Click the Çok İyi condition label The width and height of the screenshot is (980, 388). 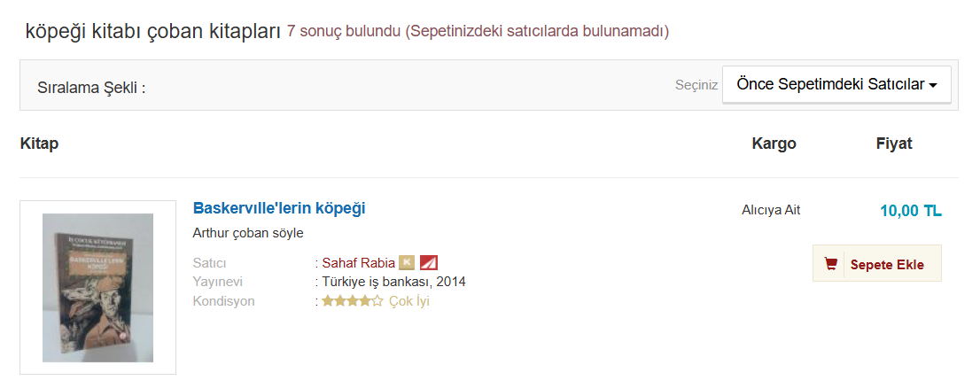coord(409,301)
